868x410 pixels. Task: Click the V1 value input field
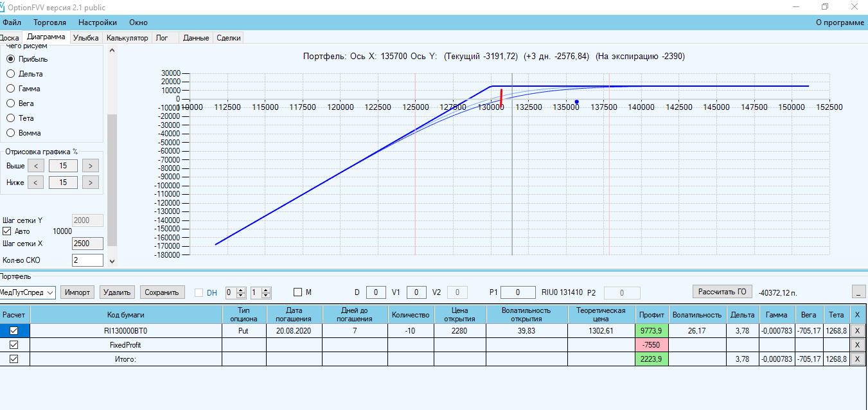[416, 292]
